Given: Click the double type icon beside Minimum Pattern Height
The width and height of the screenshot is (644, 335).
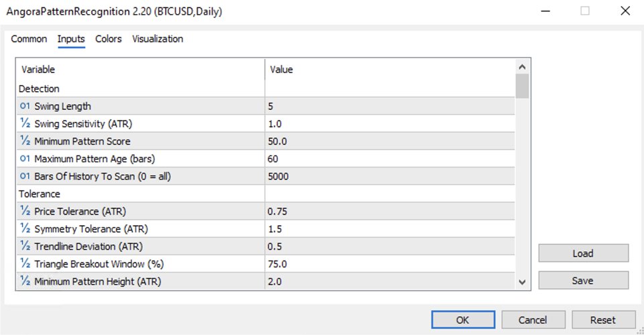Looking at the screenshot, I should (x=25, y=281).
